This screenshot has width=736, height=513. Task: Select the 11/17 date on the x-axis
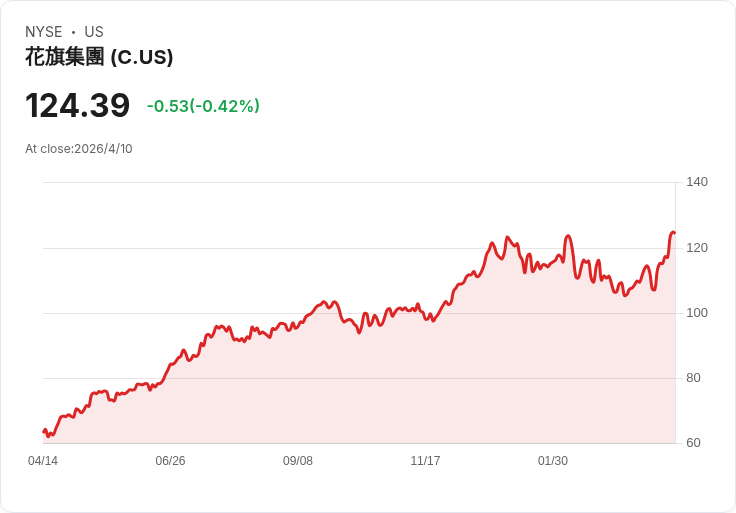pyautogui.click(x=425, y=461)
